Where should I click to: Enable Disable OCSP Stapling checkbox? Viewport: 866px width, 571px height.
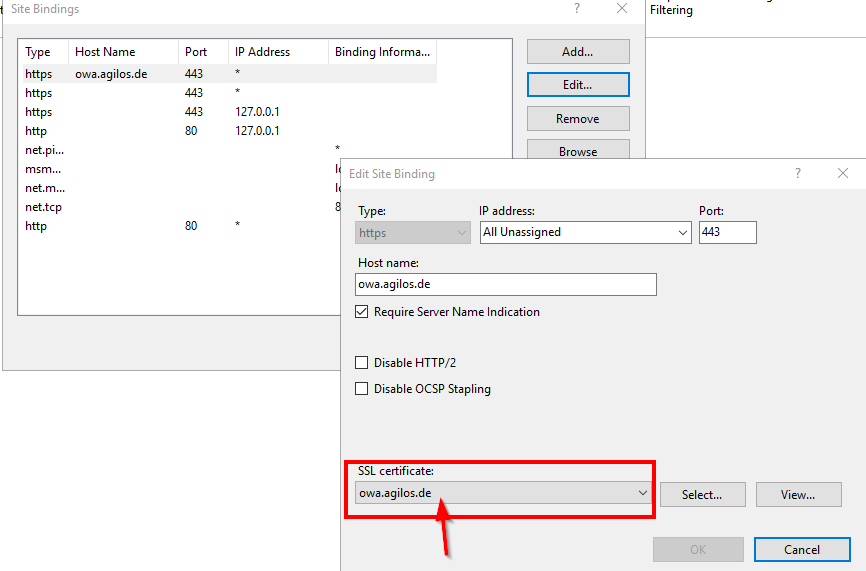point(362,389)
